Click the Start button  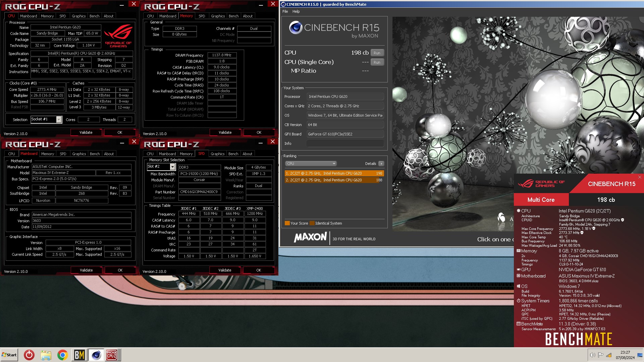(9, 355)
